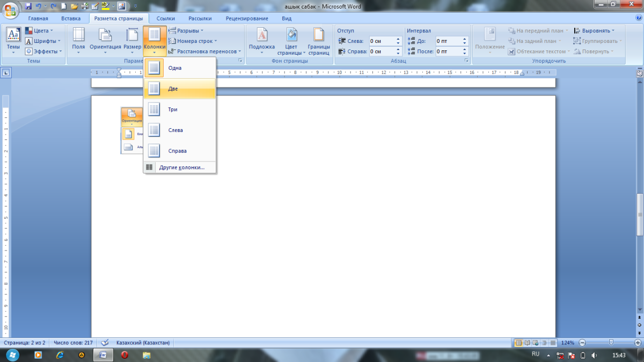Click the Отступ Слева indent field
The image size is (644, 362).
tap(385, 41)
